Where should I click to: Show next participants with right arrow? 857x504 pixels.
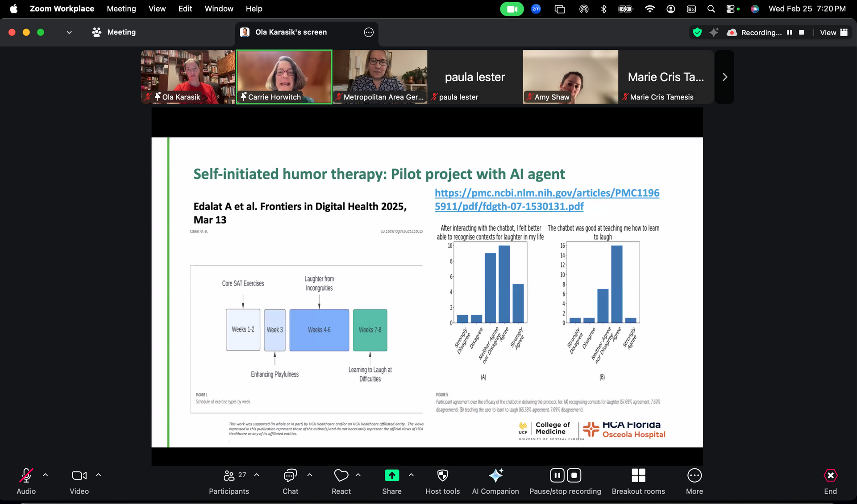pyautogui.click(x=724, y=77)
